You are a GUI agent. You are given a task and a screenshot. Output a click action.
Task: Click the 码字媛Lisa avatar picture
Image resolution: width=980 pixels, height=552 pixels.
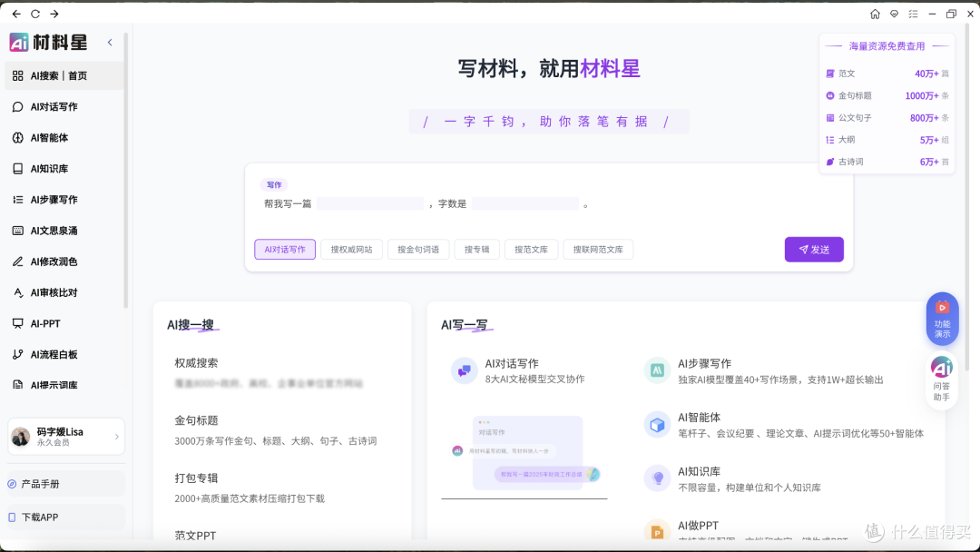[x=21, y=437]
